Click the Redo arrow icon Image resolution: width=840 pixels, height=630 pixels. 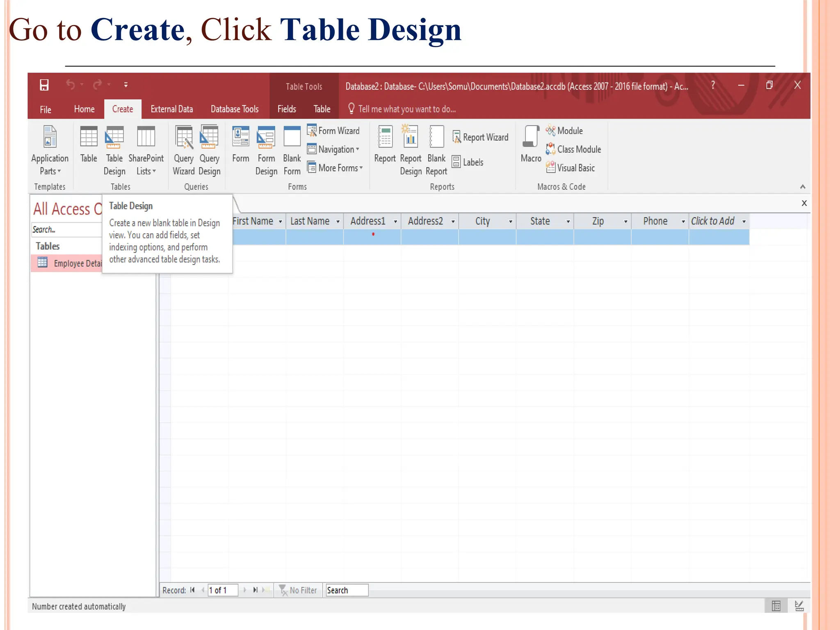97,84
